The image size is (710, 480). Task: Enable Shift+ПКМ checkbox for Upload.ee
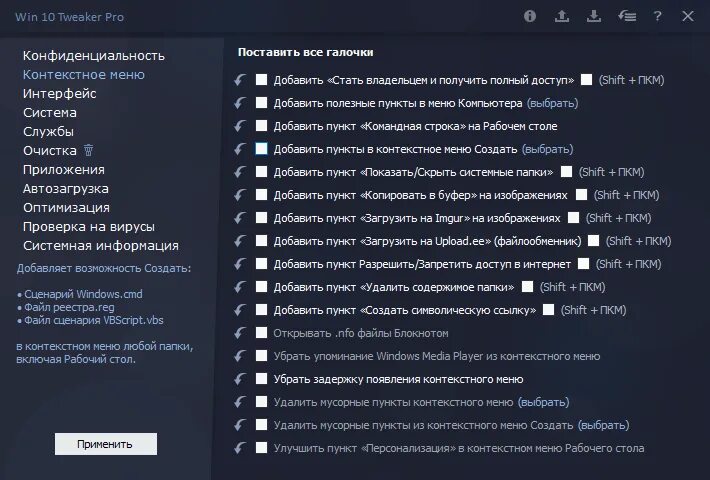593,240
